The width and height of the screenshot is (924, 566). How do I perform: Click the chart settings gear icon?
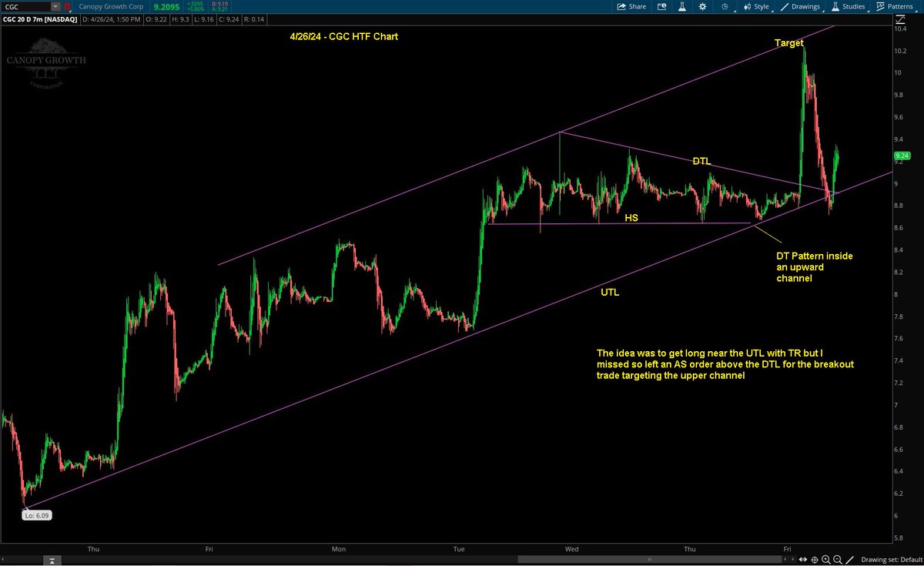coord(702,6)
